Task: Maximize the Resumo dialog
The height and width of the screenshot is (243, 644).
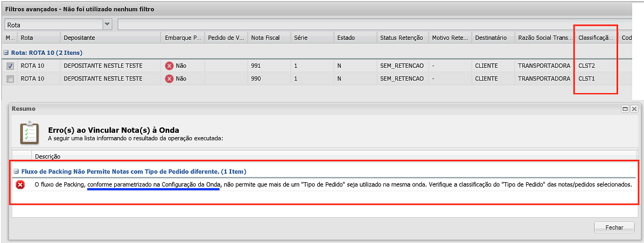Action: point(626,109)
